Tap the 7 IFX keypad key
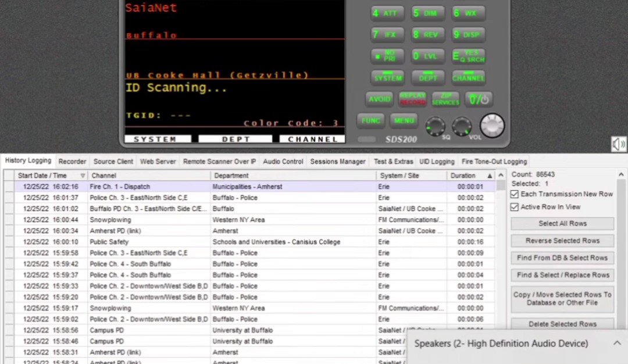This screenshot has height=364, width=628. [x=387, y=35]
